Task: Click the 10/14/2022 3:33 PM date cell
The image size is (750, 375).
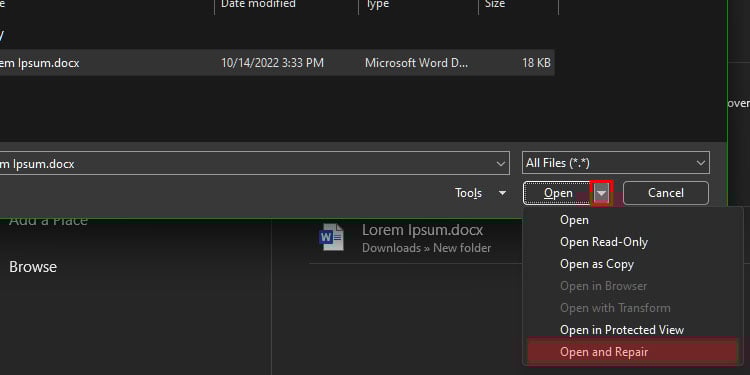Action: click(272, 63)
